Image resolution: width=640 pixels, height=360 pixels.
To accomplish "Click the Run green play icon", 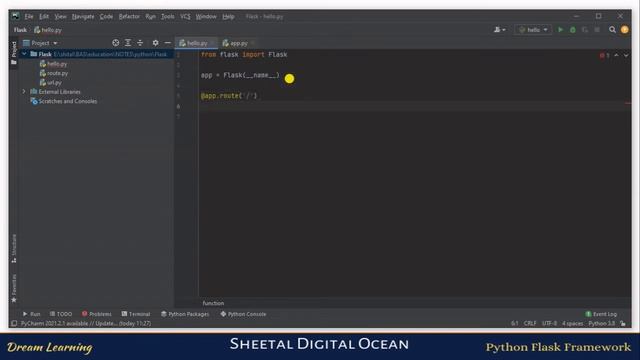I will (560, 30).
